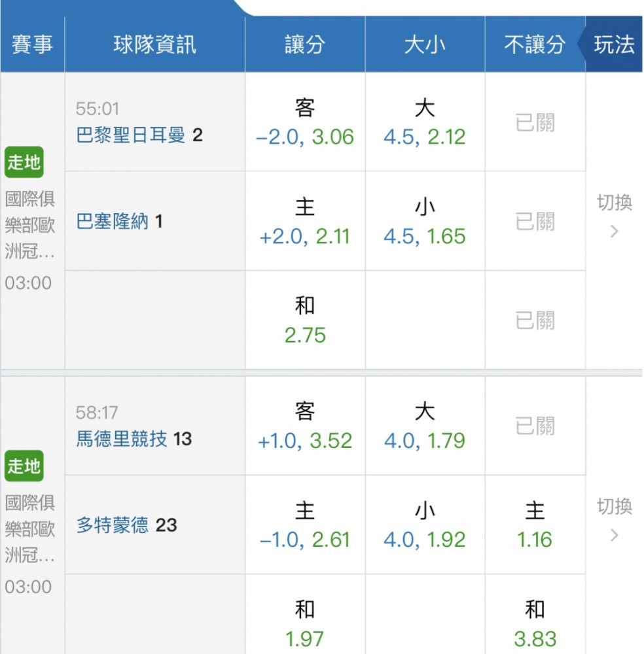
Task: Pick home handicap +2.0 at odds 2.11
Action: pos(305,221)
